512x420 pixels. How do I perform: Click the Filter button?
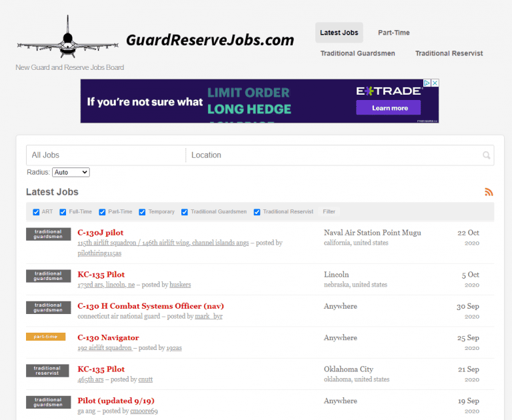click(329, 211)
